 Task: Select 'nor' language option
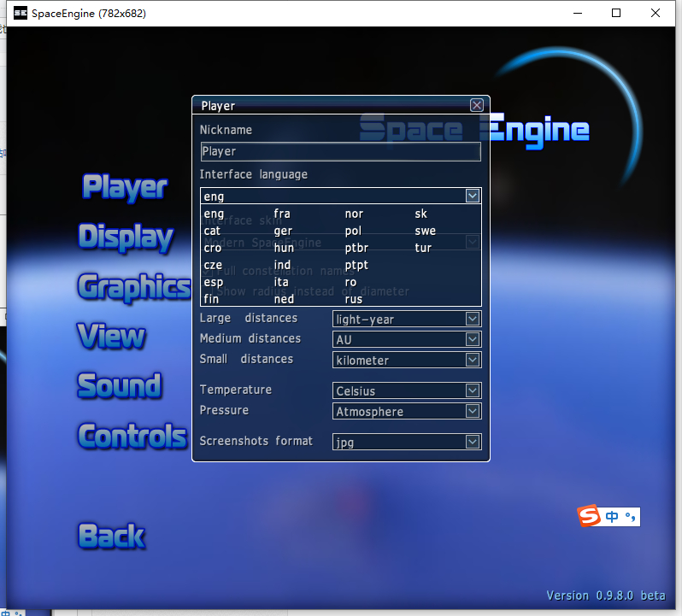[354, 214]
